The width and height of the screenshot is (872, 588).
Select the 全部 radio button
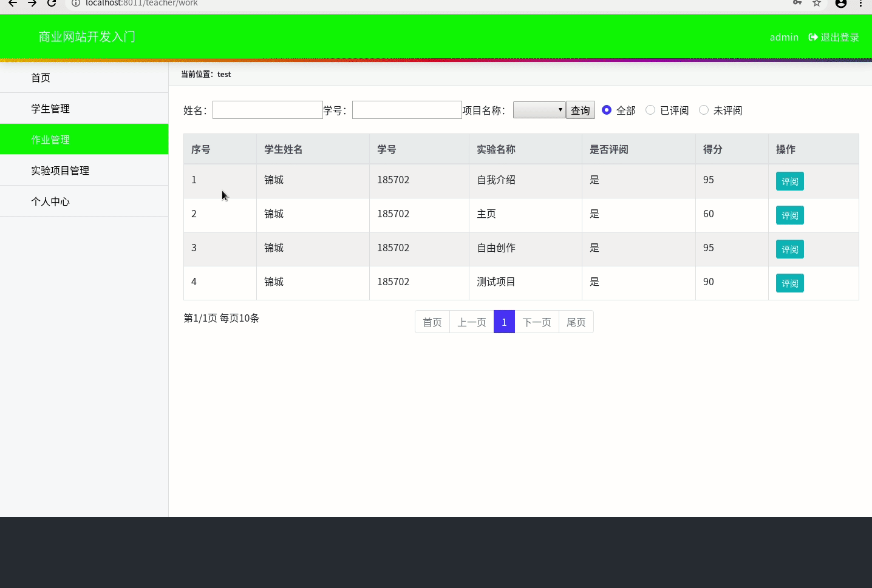point(607,110)
